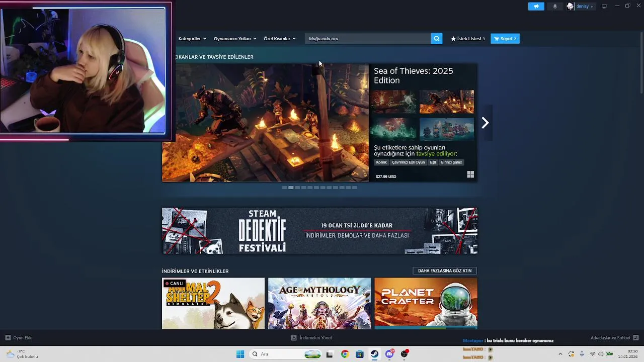The image size is (644, 362).
Task: Click the Komik tag
Action: (x=381, y=162)
